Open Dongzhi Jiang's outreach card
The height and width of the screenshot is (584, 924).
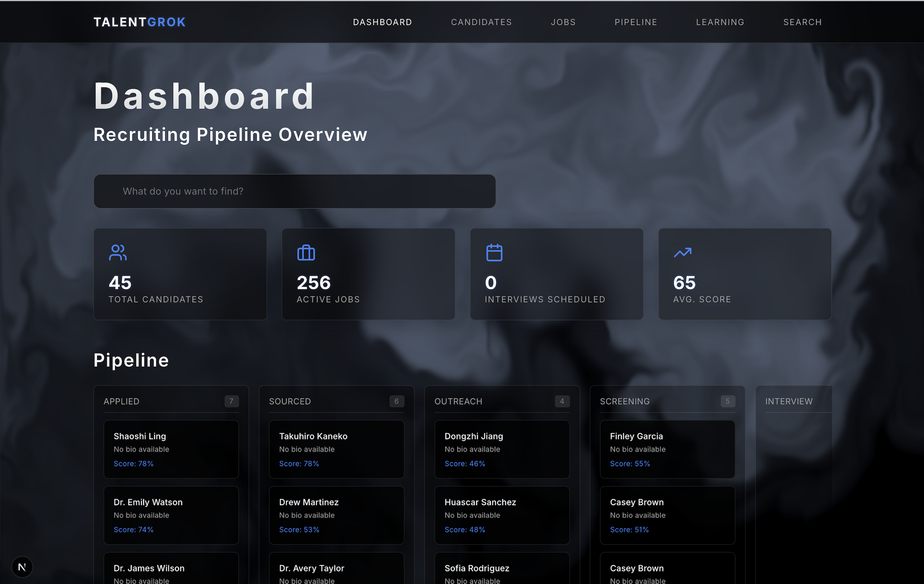[x=502, y=449]
